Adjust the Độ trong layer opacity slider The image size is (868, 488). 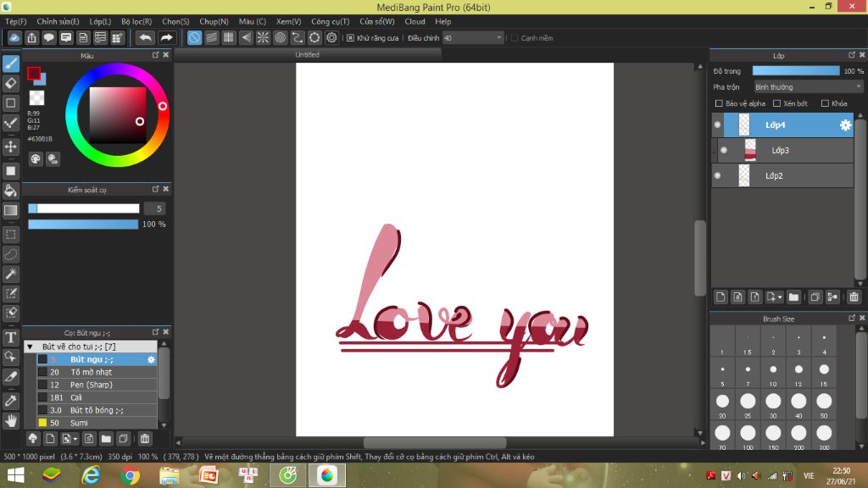click(796, 71)
